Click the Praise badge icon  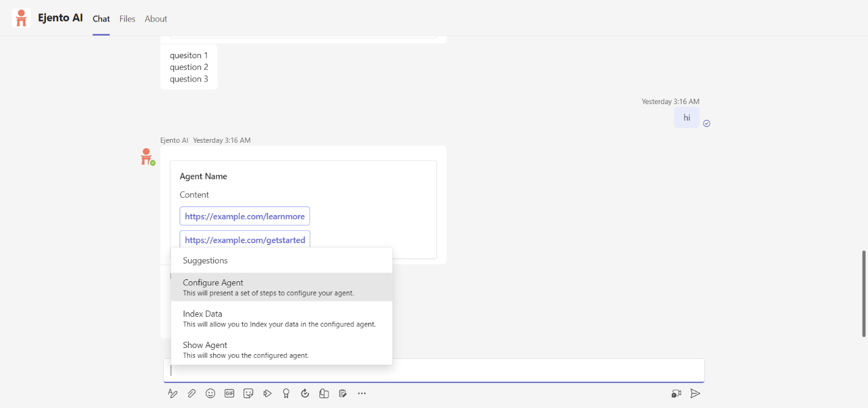286,393
